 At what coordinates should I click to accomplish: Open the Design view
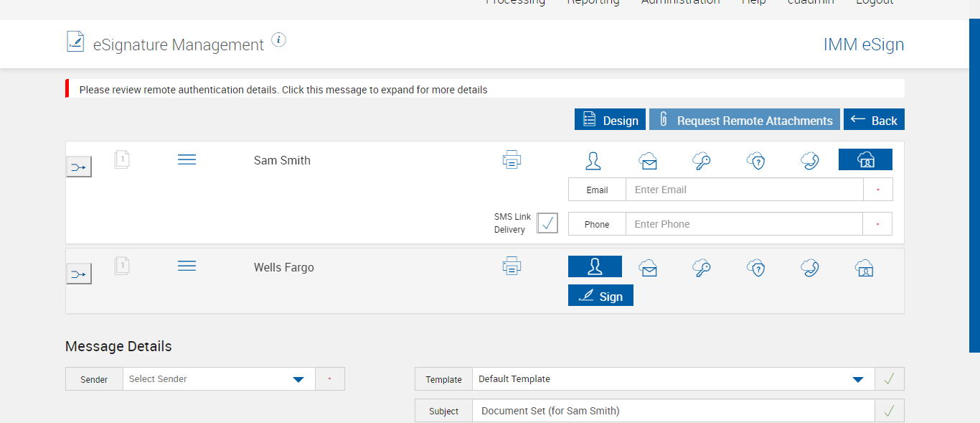tap(610, 120)
